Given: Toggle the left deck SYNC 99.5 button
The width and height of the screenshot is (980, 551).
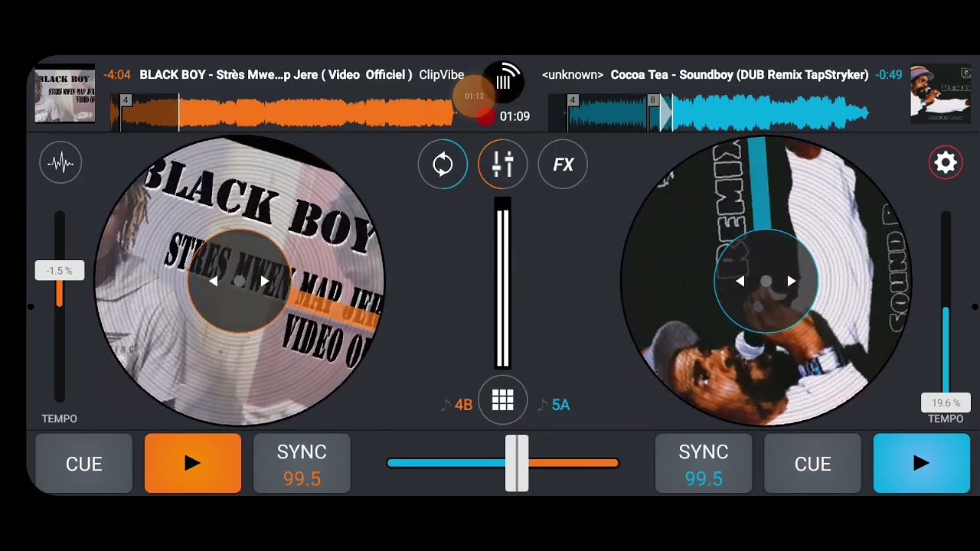Looking at the screenshot, I should coord(302,463).
